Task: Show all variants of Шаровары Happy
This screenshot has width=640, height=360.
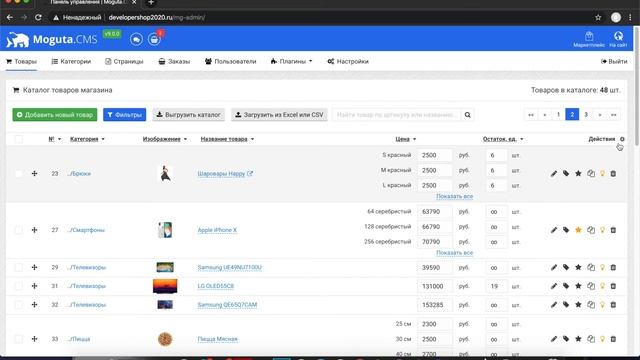Action: click(x=454, y=196)
